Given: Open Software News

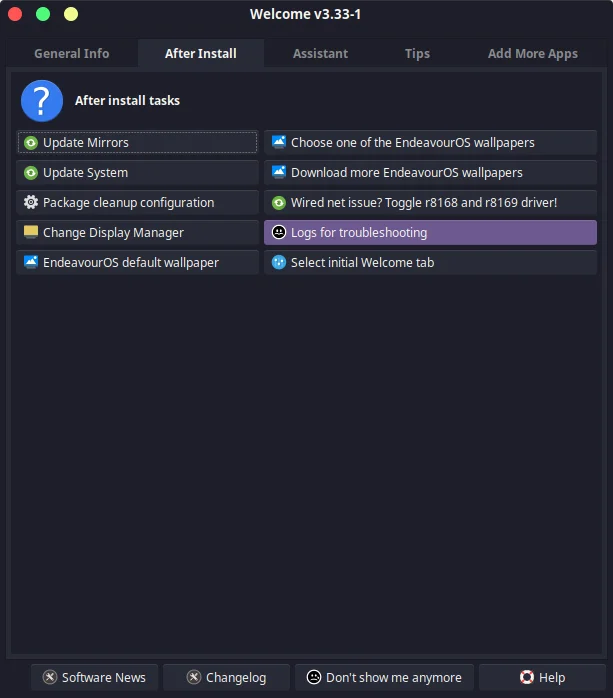Looking at the screenshot, I should 94,677.
